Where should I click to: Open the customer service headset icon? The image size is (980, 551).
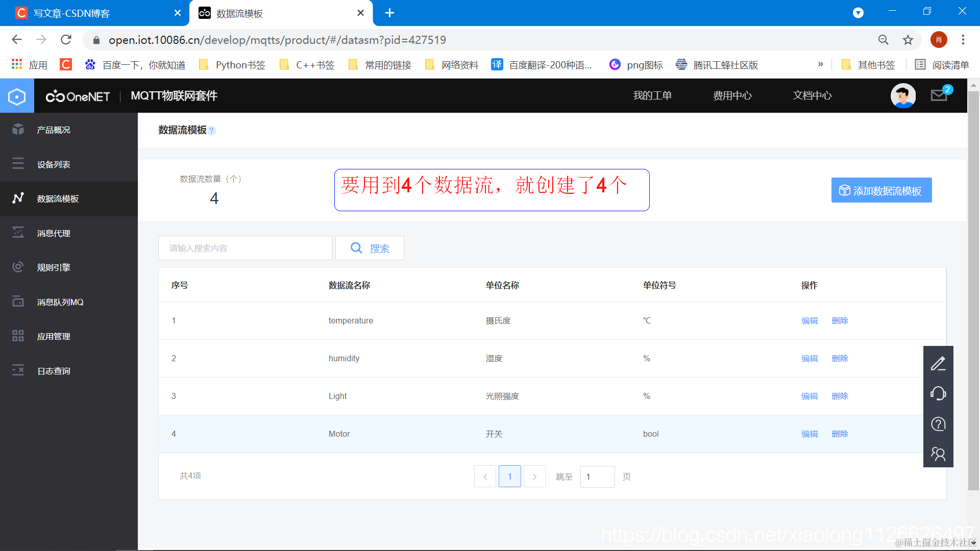click(938, 394)
